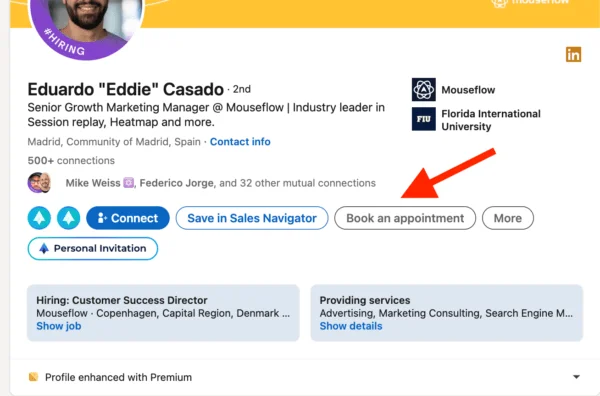Open the FIU university logo
Viewport: 600px width, 396px height.
[x=424, y=119]
